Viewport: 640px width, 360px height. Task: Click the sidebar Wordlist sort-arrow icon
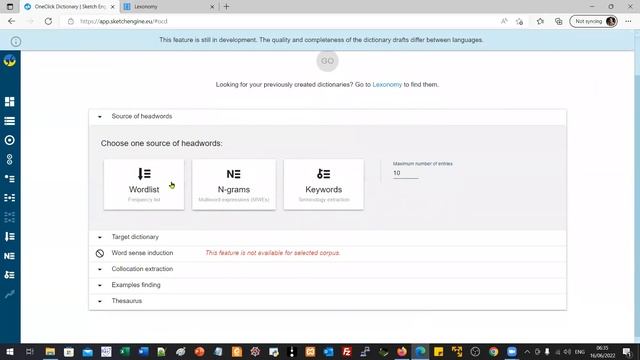click(9, 236)
